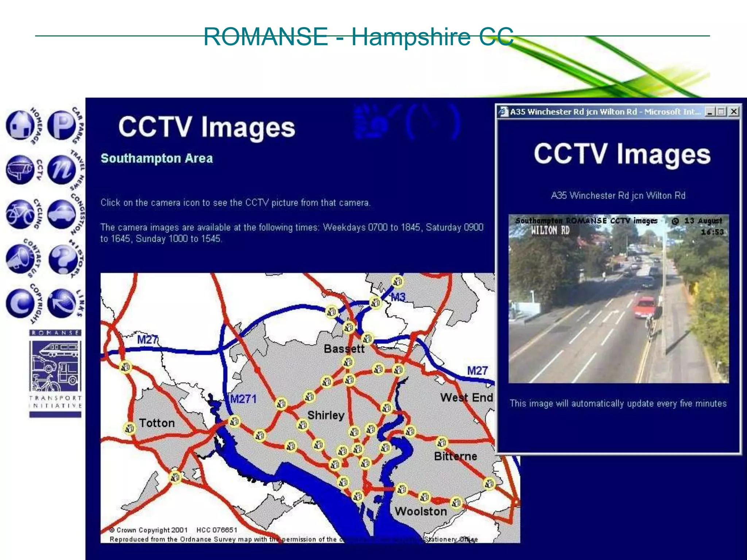The image size is (747, 560).
Task: Click the Wilton Rd CCTV image
Action: coord(618,299)
